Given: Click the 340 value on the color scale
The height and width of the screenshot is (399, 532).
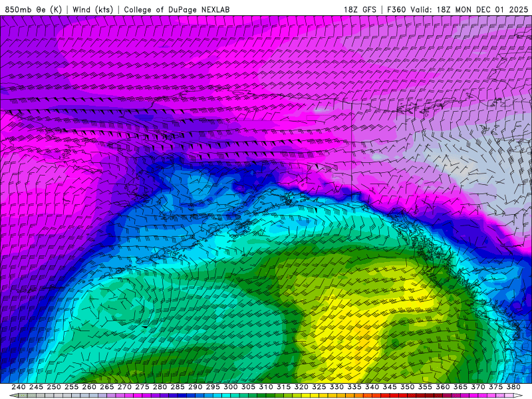Looking at the screenshot, I should tap(372, 387).
